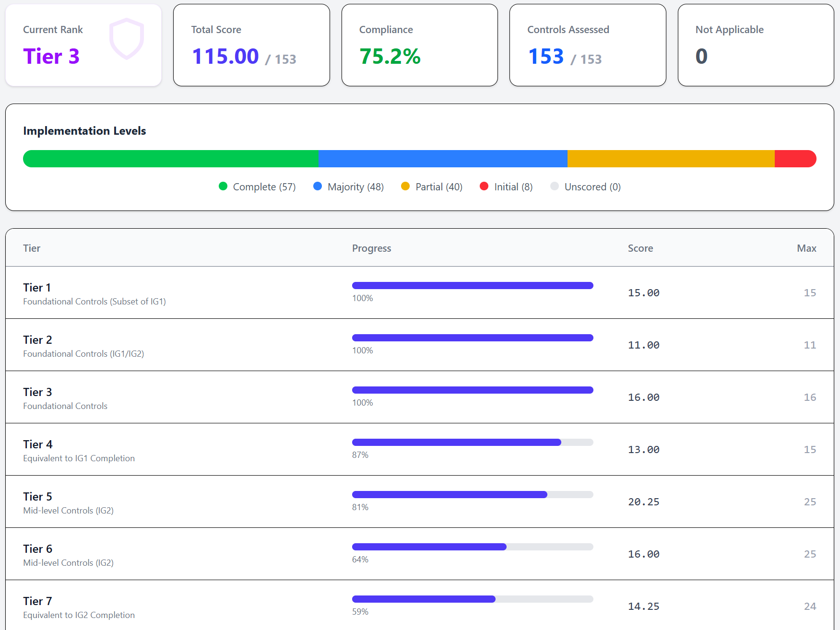Click the Tier 6 progress bar
The height and width of the screenshot is (630, 840).
pos(473,547)
